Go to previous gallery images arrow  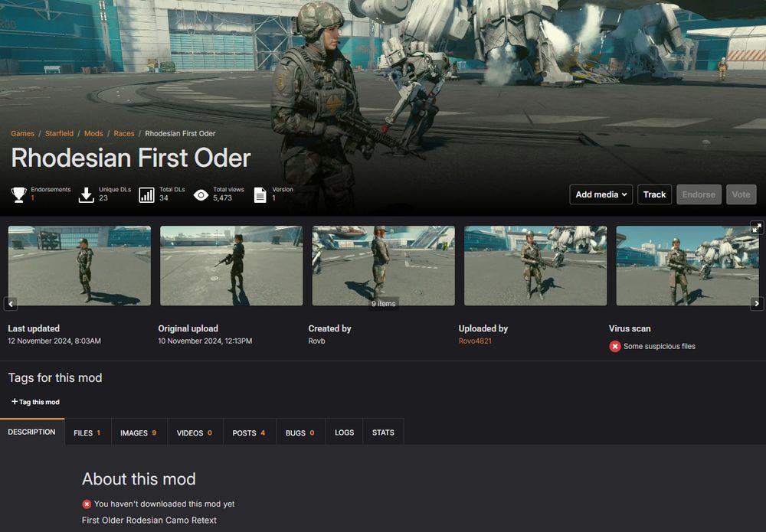pyautogui.click(x=11, y=303)
